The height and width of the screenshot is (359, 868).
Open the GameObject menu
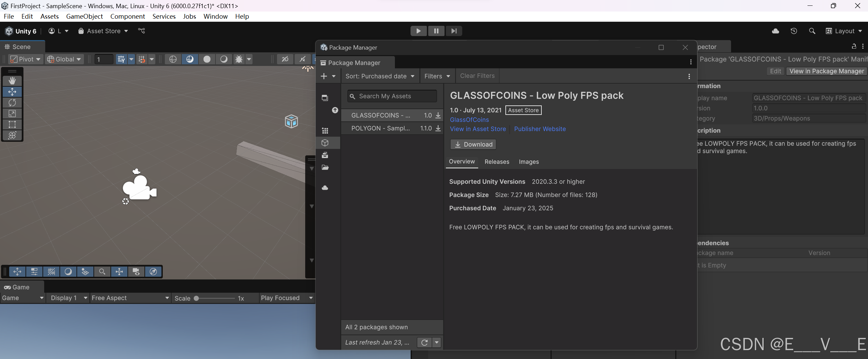tap(84, 16)
